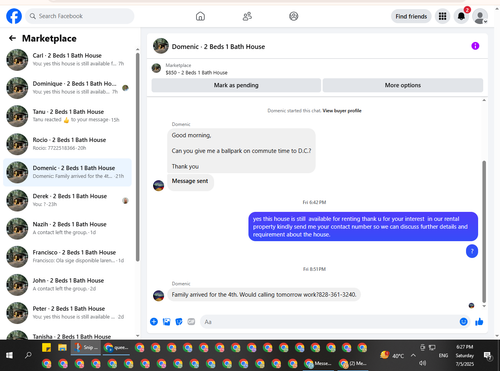
Task: Choose a sticker icon
Action: pos(179,322)
